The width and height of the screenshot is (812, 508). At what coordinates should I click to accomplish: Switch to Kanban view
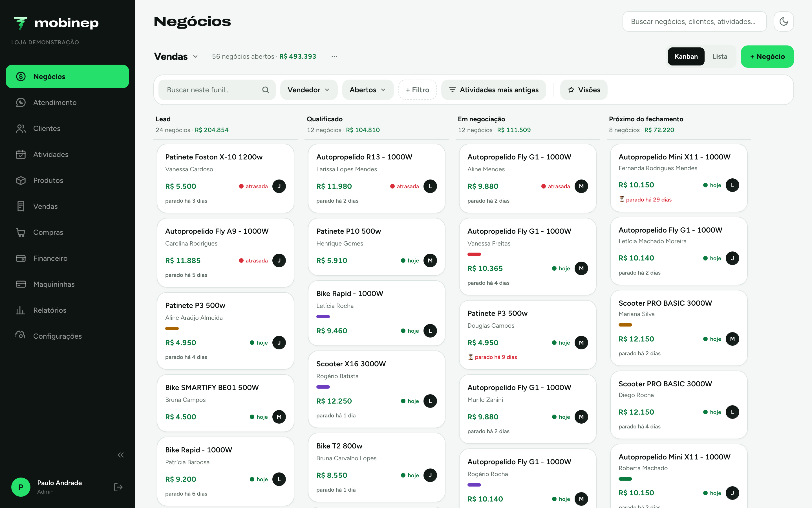point(686,56)
